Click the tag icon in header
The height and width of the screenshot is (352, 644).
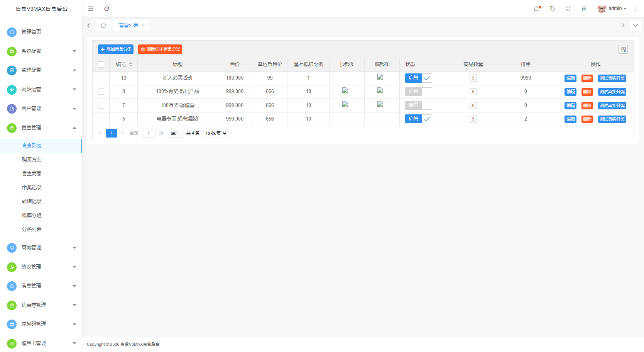(552, 9)
